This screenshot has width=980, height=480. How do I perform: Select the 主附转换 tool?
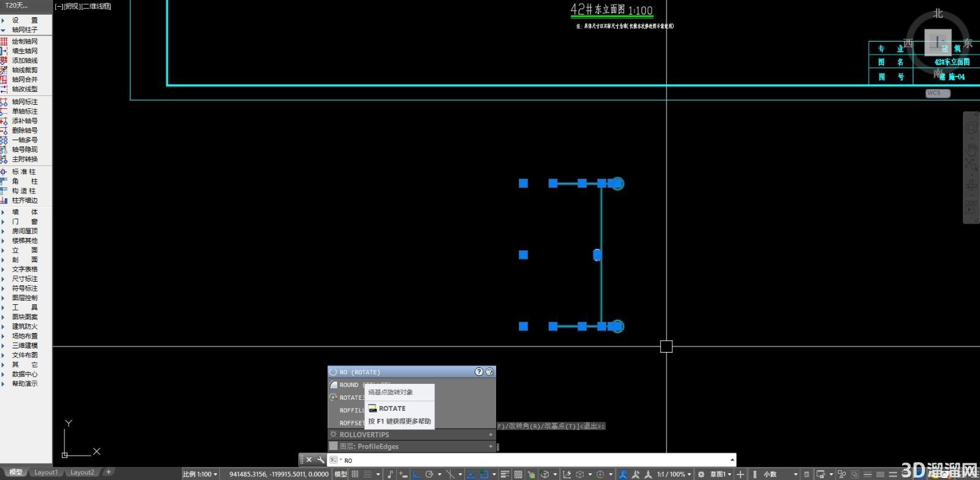pyautogui.click(x=24, y=159)
